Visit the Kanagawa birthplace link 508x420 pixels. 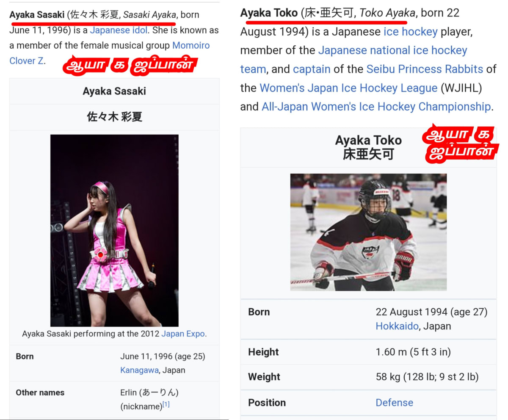[139, 370]
